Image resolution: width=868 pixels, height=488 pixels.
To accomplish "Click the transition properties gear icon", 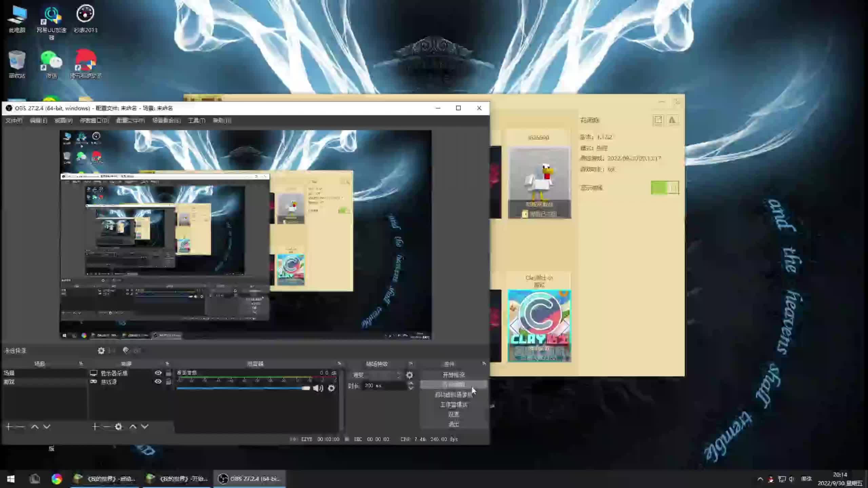I will pyautogui.click(x=410, y=375).
